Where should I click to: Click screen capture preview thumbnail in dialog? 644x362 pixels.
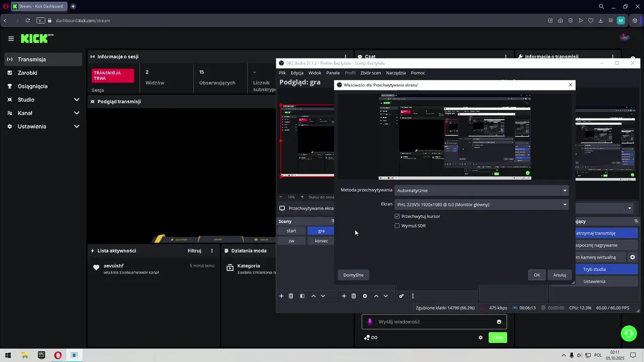(454, 137)
